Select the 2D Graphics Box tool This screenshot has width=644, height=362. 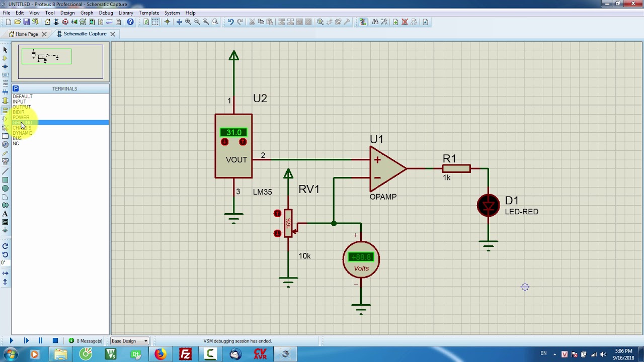click(x=5, y=180)
